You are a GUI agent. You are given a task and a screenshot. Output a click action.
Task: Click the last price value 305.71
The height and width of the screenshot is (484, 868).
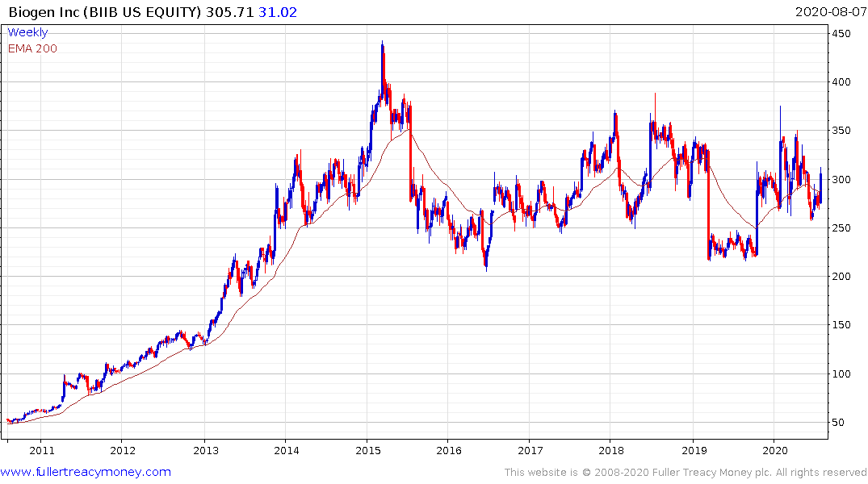(230, 12)
